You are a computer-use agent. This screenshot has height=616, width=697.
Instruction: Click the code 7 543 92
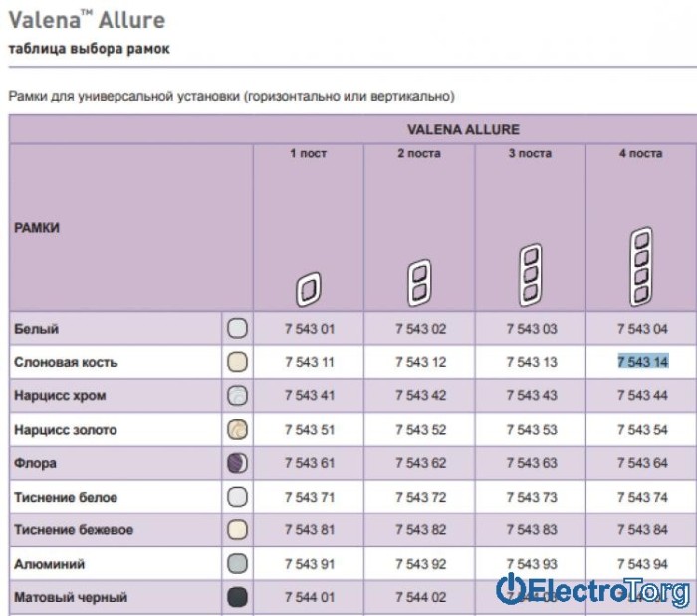pos(420,564)
